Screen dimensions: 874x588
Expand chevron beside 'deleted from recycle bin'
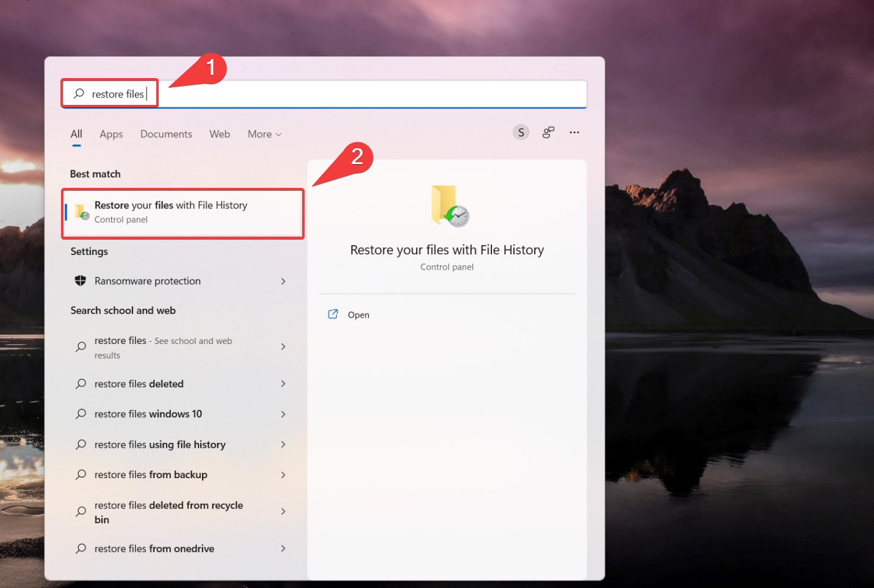click(283, 511)
